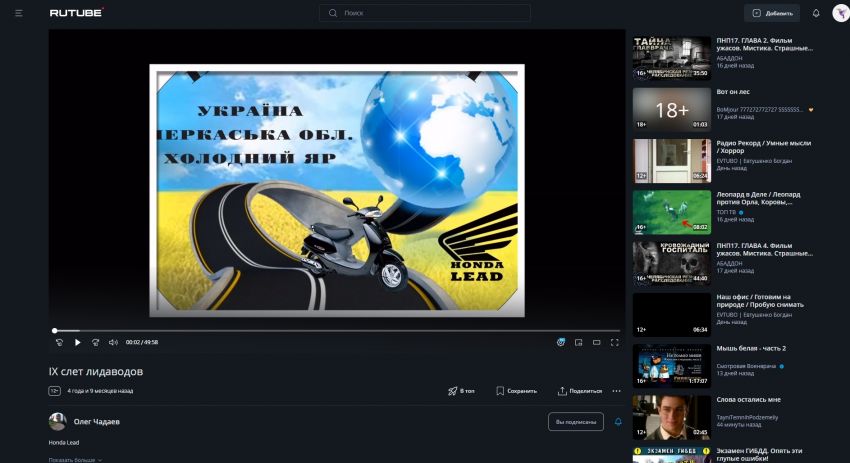
Task: Open player quality settings gear
Action: pos(561,342)
